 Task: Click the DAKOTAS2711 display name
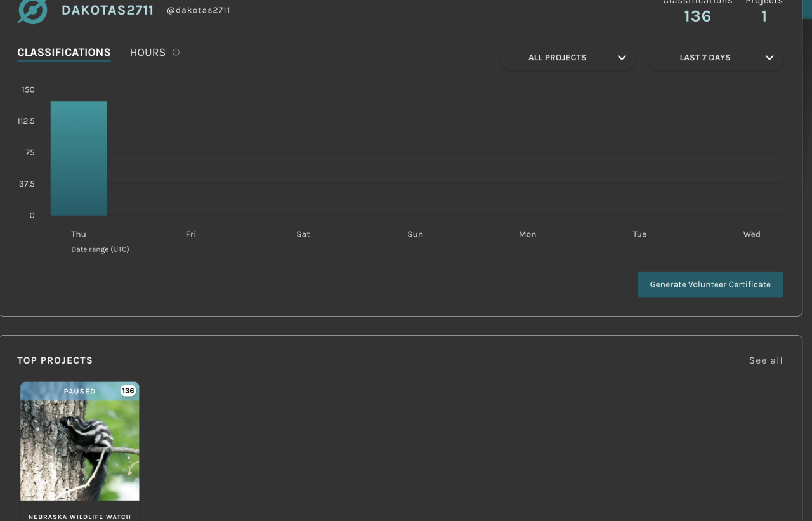(108, 10)
